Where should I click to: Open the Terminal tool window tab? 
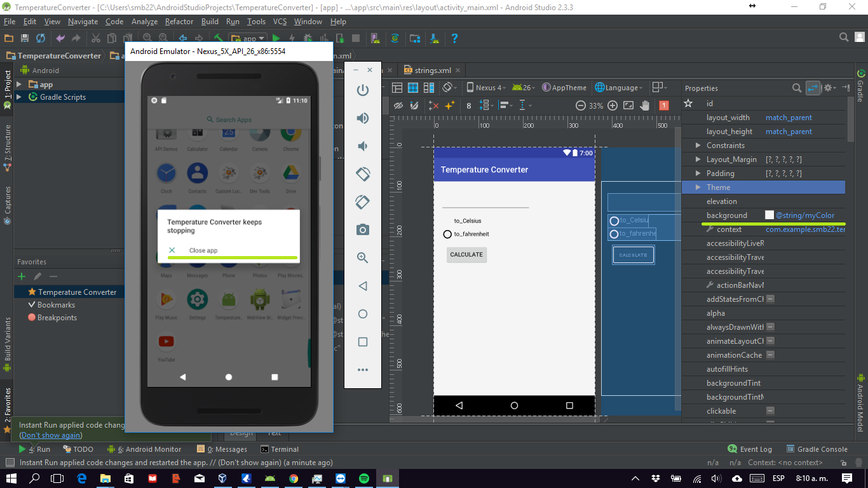(280, 449)
